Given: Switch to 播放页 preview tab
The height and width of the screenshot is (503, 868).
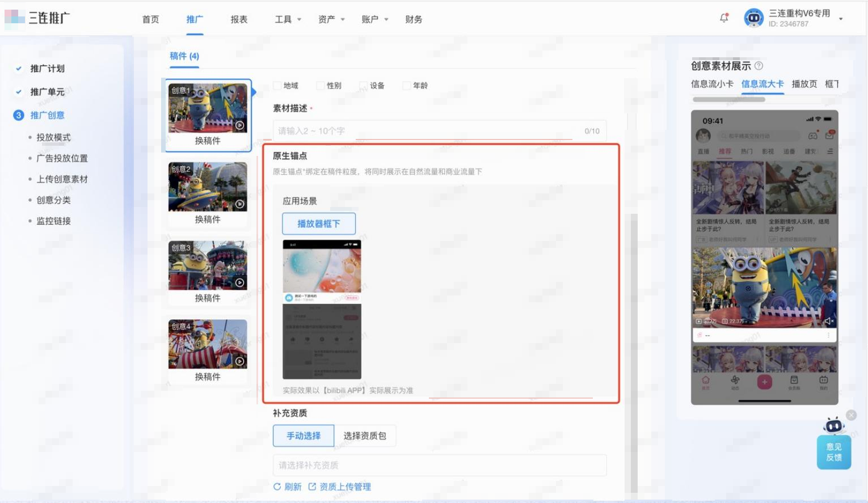Looking at the screenshot, I should click(804, 84).
